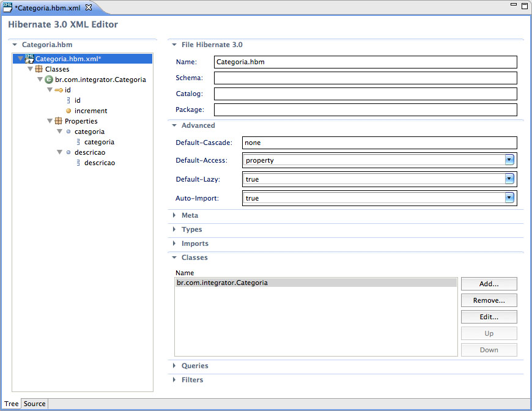
Task: Switch to the Tree tab
Action: (11, 404)
